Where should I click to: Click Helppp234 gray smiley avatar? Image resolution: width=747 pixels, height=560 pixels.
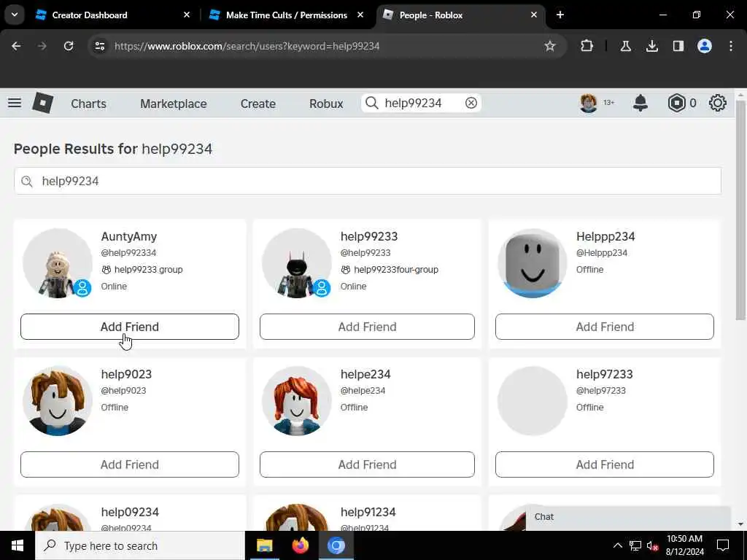point(532,262)
